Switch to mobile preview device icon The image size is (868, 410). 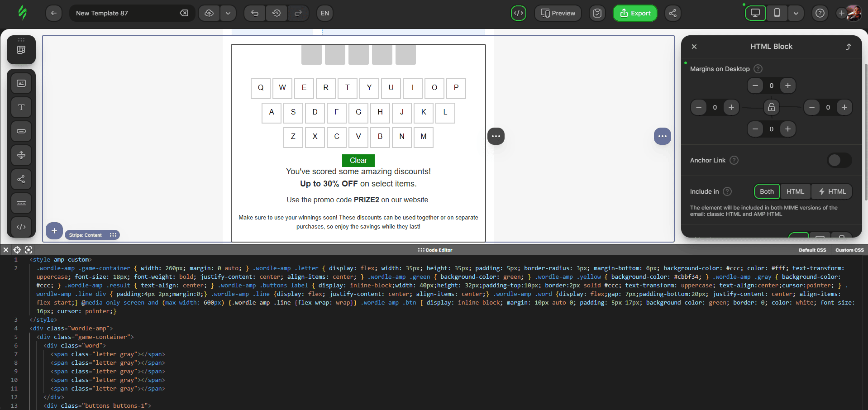click(x=777, y=13)
